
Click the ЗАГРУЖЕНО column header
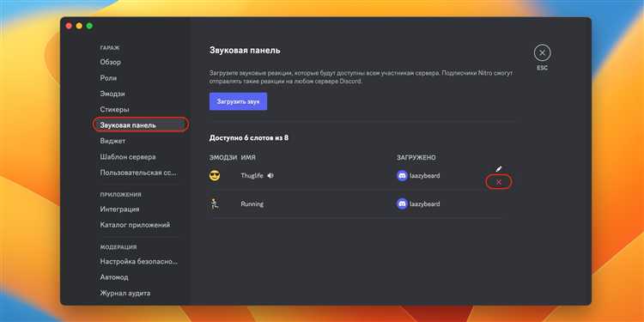click(416, 158)
